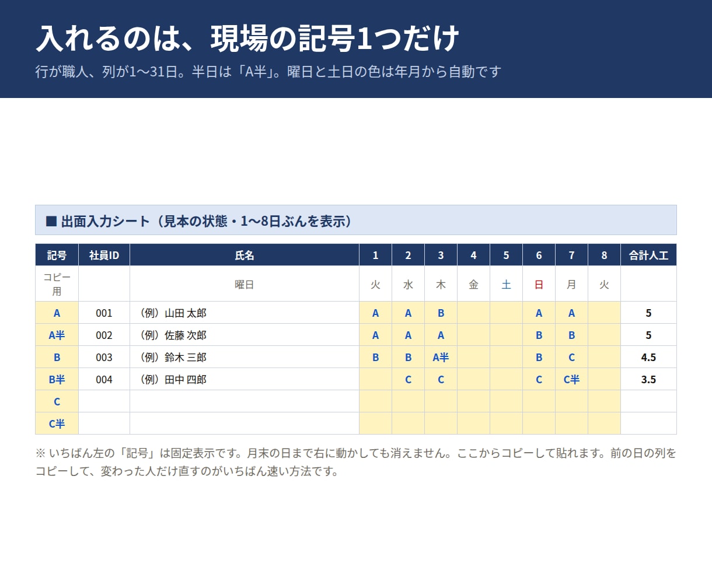
Task: Select 山田 太郎's day 3 cell showing B
Action: point(441,313)
